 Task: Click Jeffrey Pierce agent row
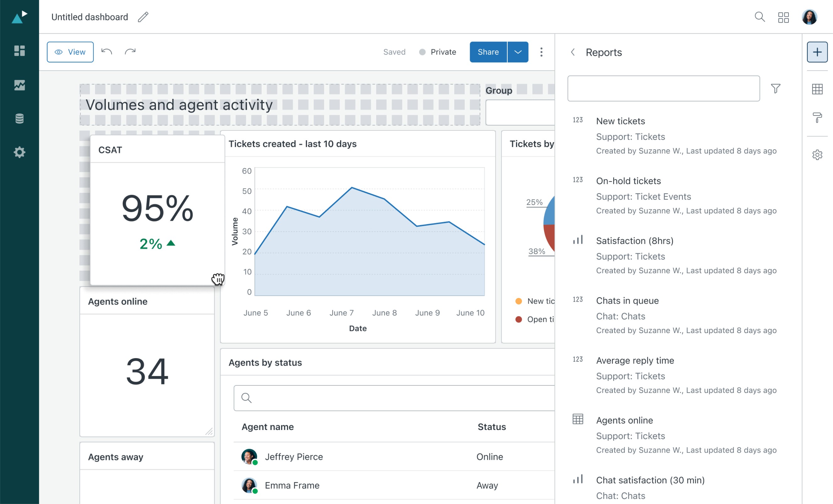coord(294,457)
